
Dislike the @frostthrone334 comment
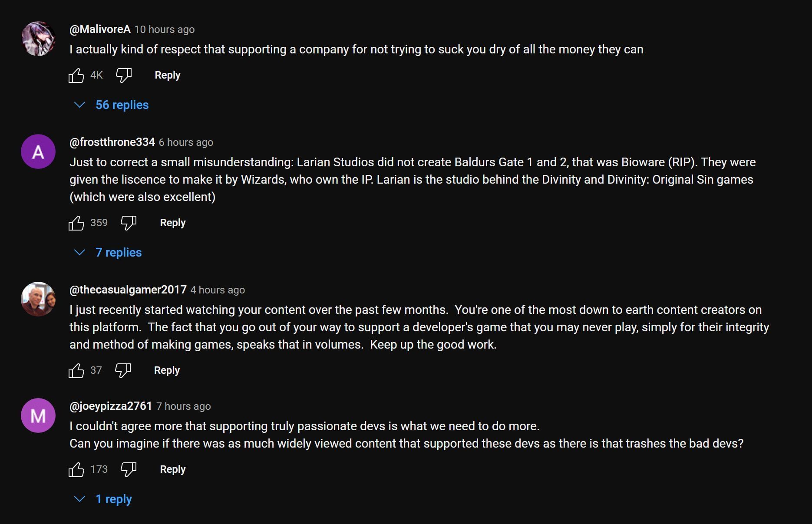129,223
